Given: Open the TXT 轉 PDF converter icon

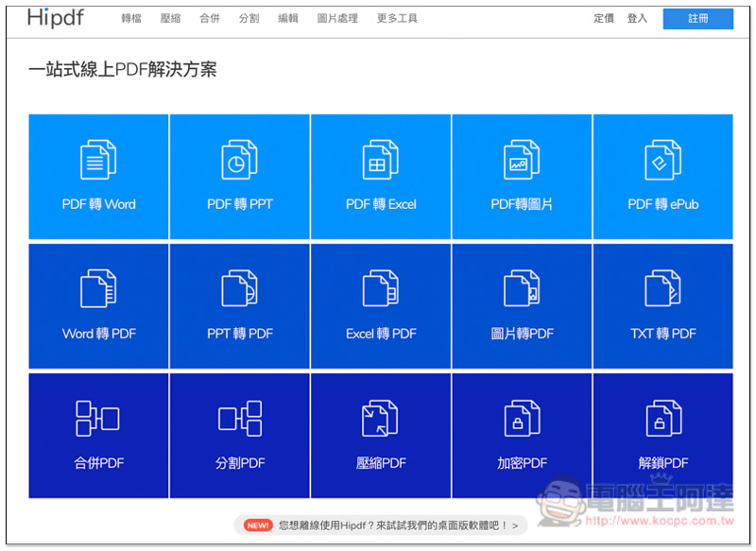Looking at the screenshot, I should [663, 288].
